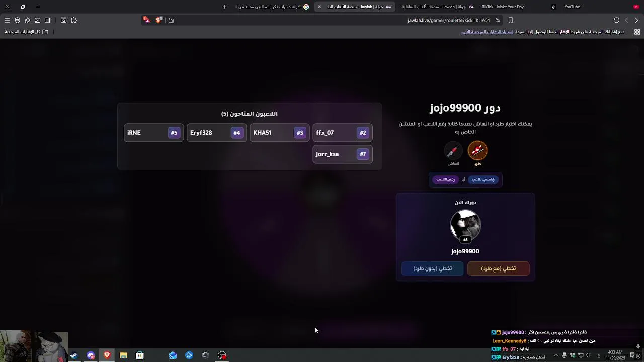
Task: Click the import bookmarks now link
Action: coord(487,32)
